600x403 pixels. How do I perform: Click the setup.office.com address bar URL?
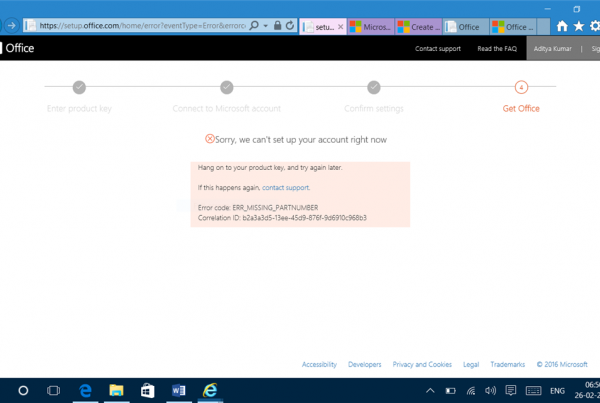(142, 26)
